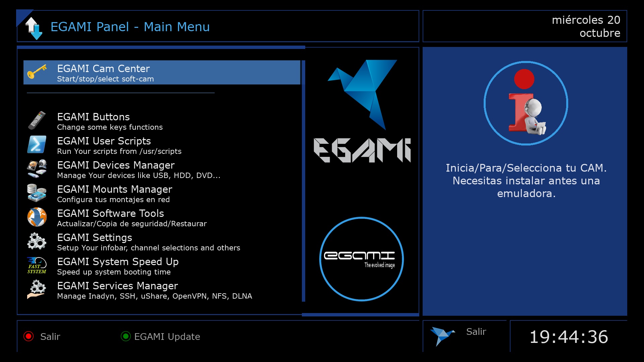Click the Fast System speed icon
The width and height of the screenshot is (644, 362).
click(x=37, y=265)
